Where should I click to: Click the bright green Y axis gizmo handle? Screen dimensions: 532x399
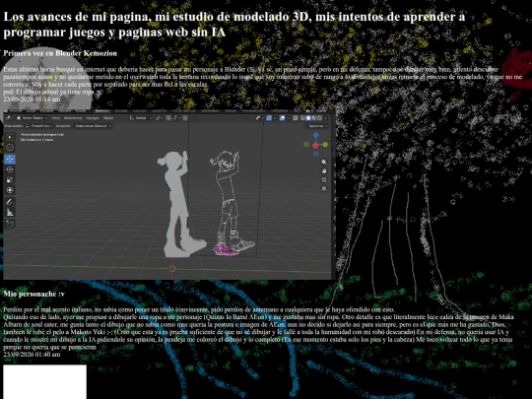pos(325,145)
